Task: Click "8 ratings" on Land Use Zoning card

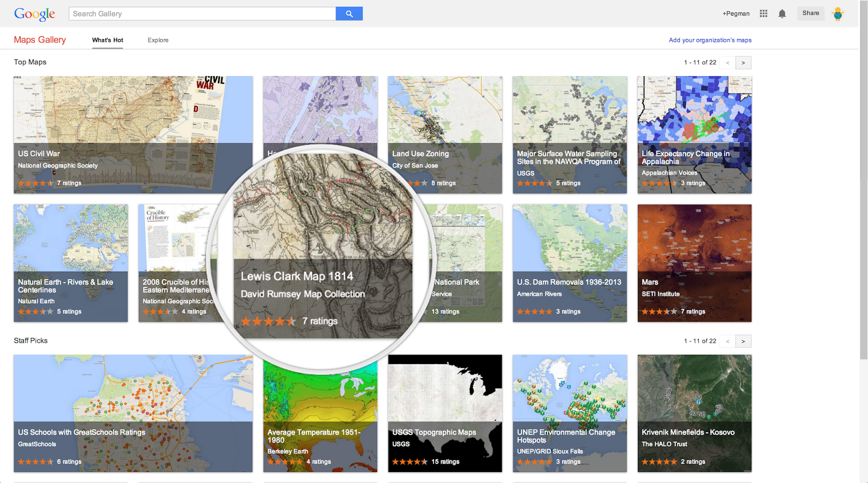Action: [x=443, y=183]
